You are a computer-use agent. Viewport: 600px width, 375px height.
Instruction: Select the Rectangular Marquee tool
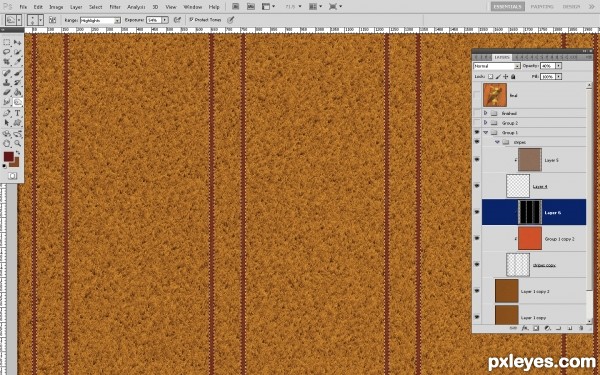tap(7, 42)
